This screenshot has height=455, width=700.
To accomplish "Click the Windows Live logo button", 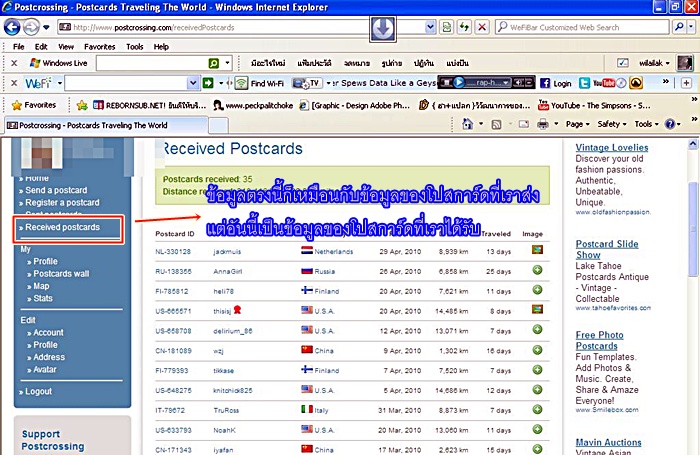I will point(58,63).
